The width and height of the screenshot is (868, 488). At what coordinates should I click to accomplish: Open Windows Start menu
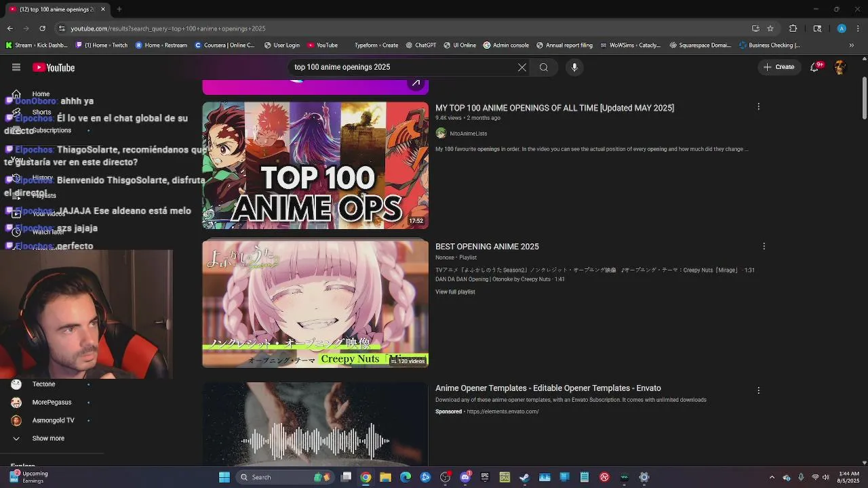click(224, 477)
